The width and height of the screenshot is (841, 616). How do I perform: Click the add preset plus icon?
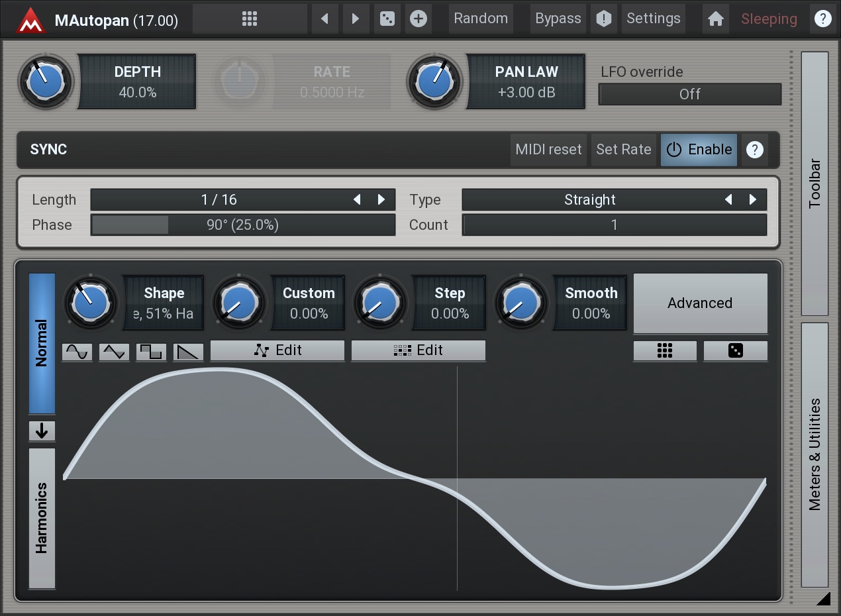(x=418, y=19)
